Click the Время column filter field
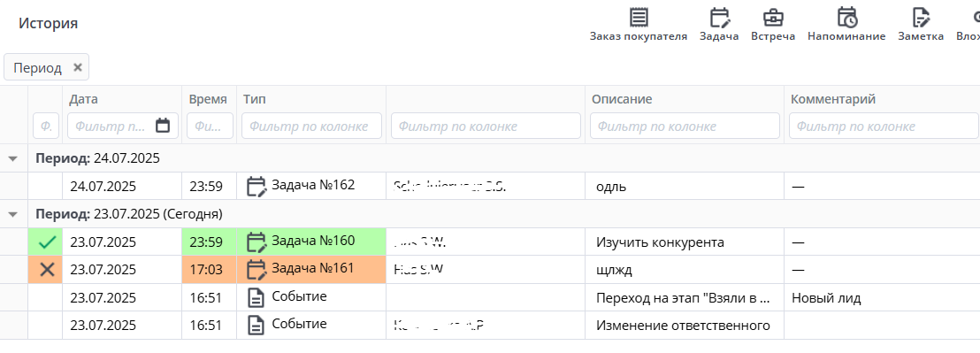Image resolution: width=980 pixels, height=353 pixels. coord(210,126)
